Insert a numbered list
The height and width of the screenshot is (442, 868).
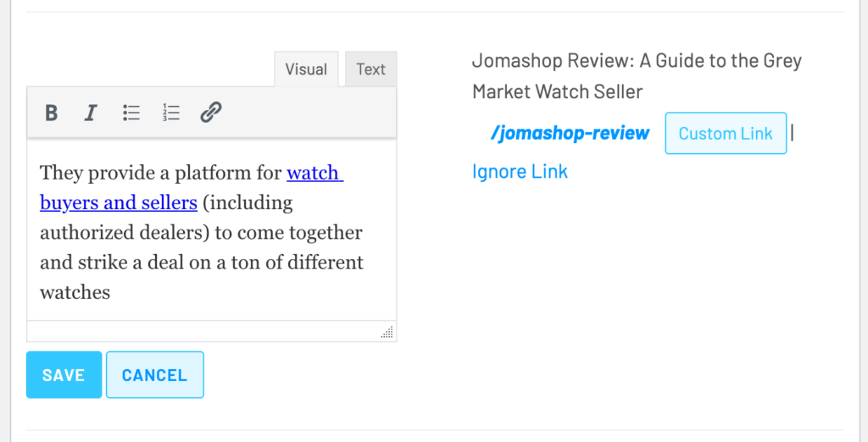(171, 113)
